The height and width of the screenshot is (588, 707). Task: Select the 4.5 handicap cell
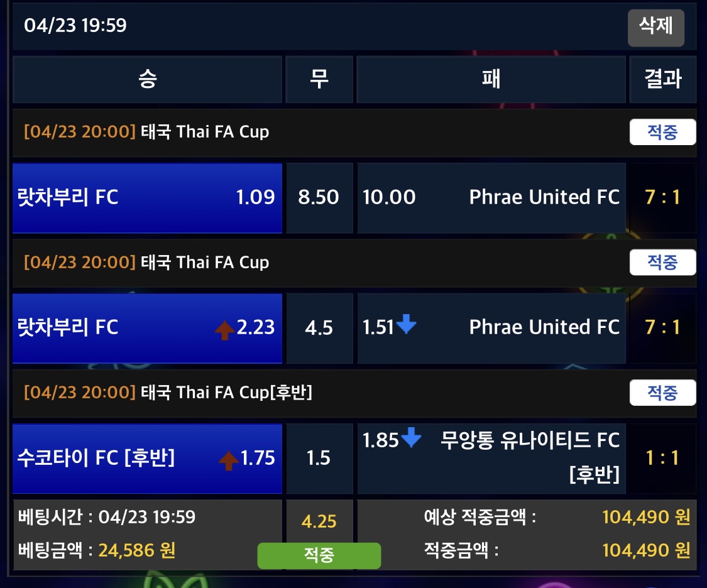pyautogui.click(x=319, y=328)
